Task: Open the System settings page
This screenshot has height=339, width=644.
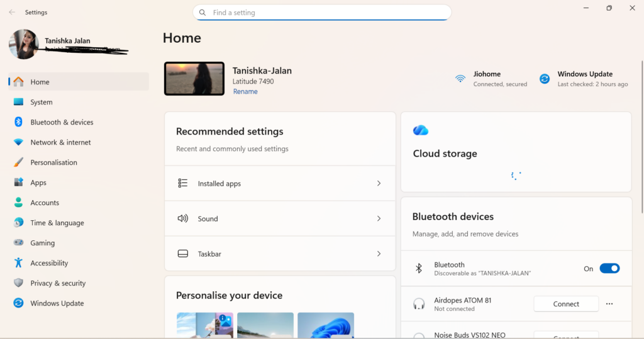Action: 79,102
